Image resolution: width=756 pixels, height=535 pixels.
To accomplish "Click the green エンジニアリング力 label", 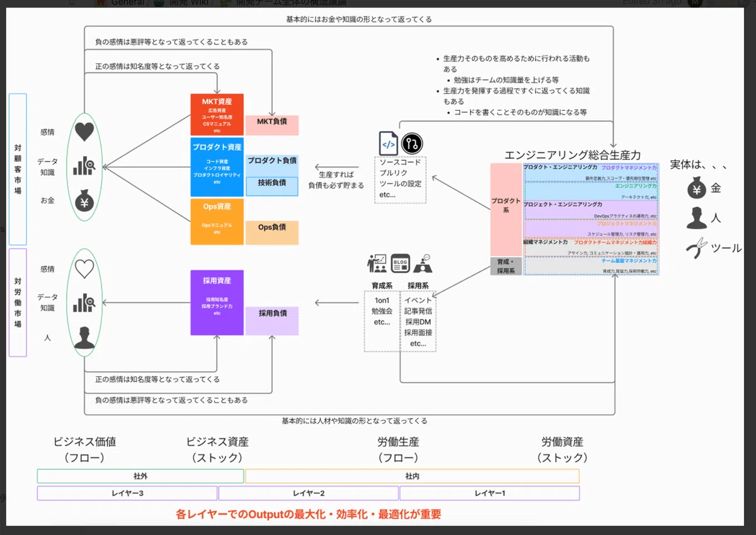I will [x=636, y=187].
